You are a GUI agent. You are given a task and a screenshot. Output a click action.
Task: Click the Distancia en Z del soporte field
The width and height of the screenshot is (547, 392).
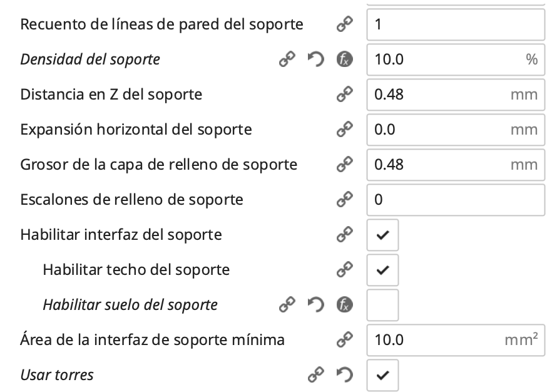pos(438,95)
